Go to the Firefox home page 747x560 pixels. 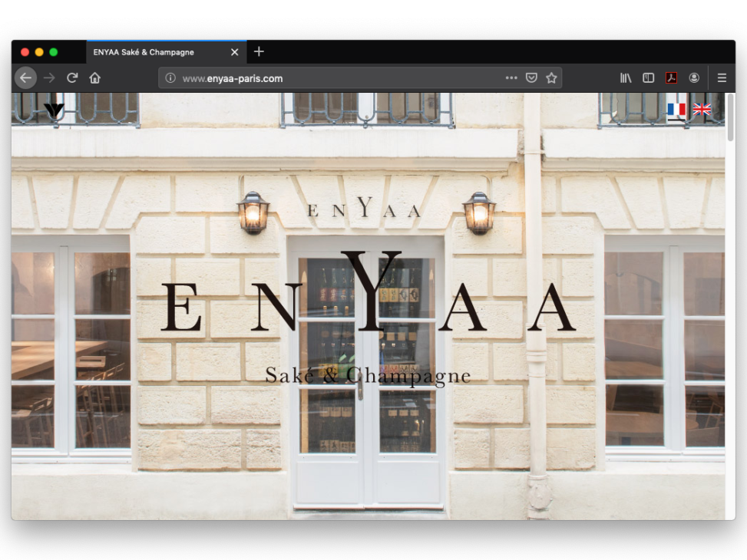(x=94, y=77)
